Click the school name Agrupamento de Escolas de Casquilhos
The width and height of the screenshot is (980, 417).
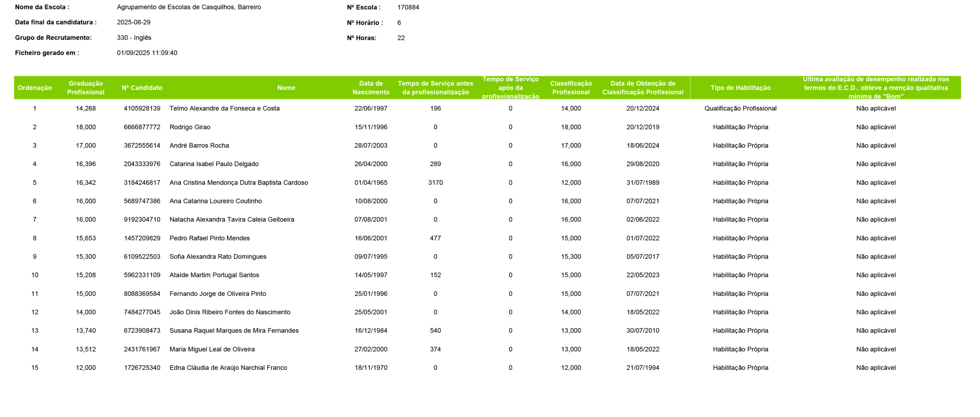pyautogui.click(x=189, y=7)
